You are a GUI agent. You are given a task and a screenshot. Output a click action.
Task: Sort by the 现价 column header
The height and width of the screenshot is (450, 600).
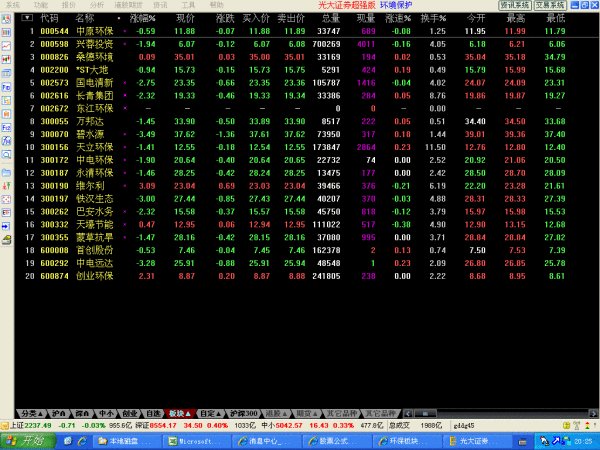pos(186,18)
